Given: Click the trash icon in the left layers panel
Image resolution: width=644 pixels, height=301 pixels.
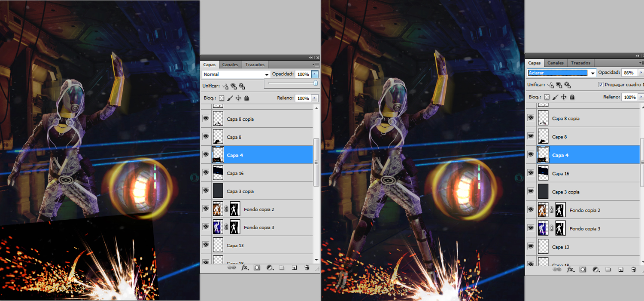Looking at the screenshot, I should [x=307, y=267].
